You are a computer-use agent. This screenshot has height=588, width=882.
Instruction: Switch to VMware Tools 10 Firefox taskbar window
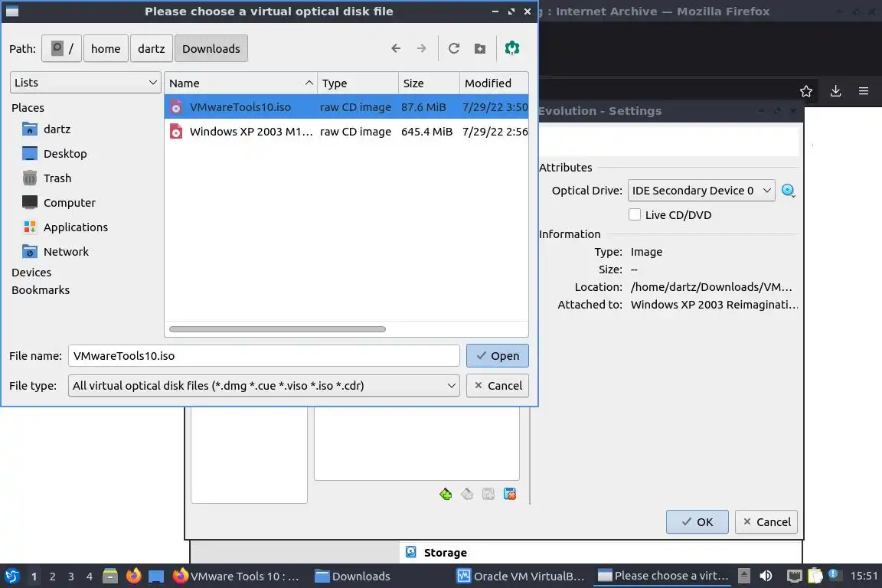[x=237, y=577]
